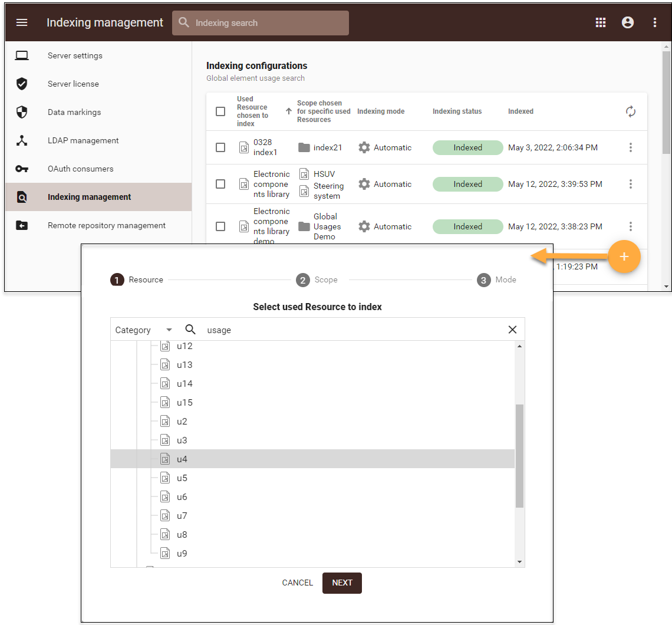Viewport: 672px width, 625px height.
Task: Click the NEXT button
Action: [x=342, y=583]
